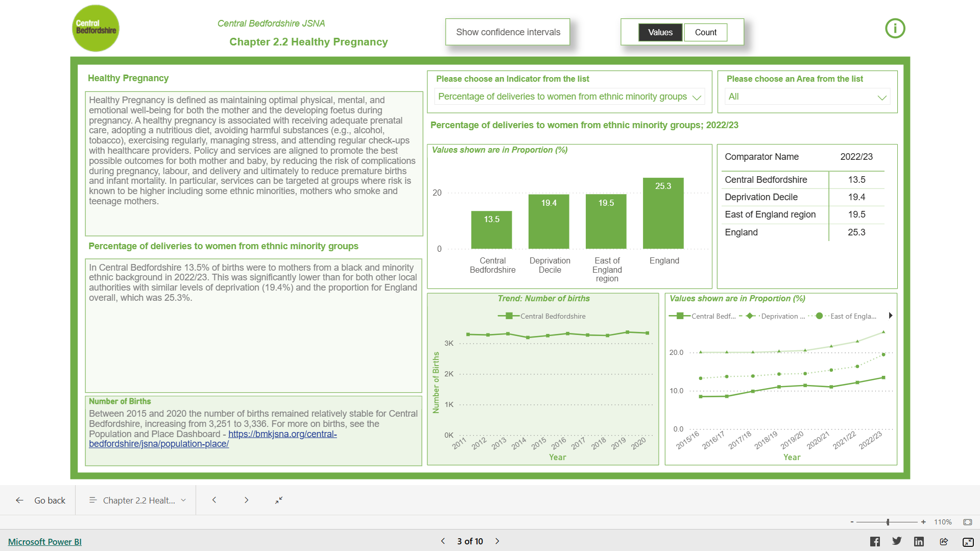This screenshot has height=551, width=980.
Task: Click Deprivation legend item in proportion chart
Action: (772, 316)
